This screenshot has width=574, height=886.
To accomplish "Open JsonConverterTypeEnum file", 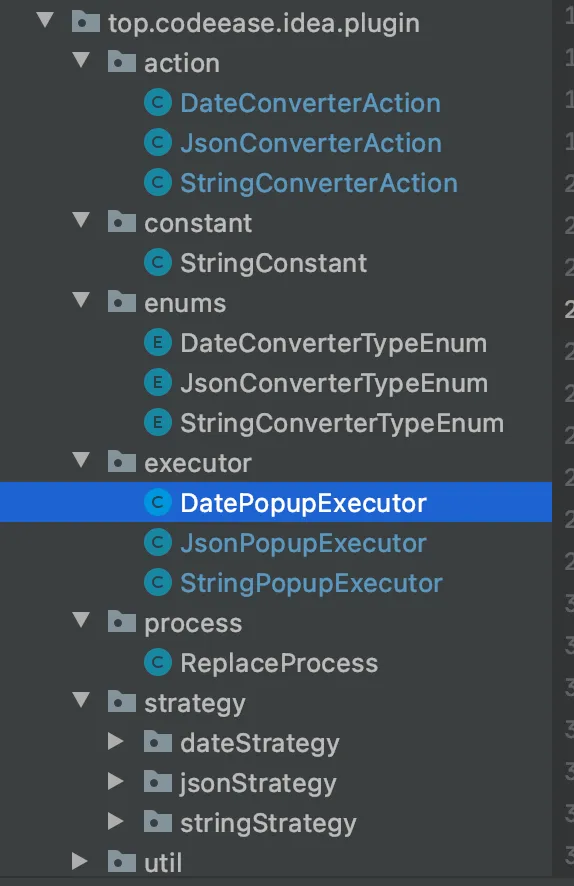I will point(334,383).
